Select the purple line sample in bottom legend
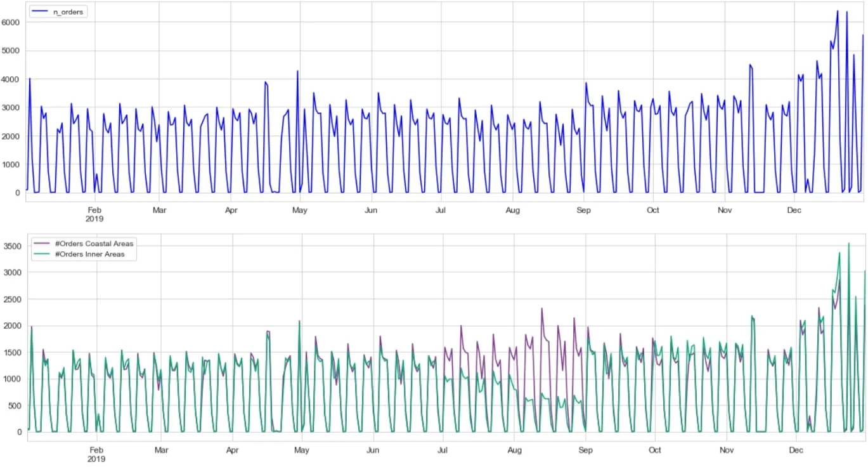This screenshot has width=868, height=467. pyautogui.click(x=43, y=243)
